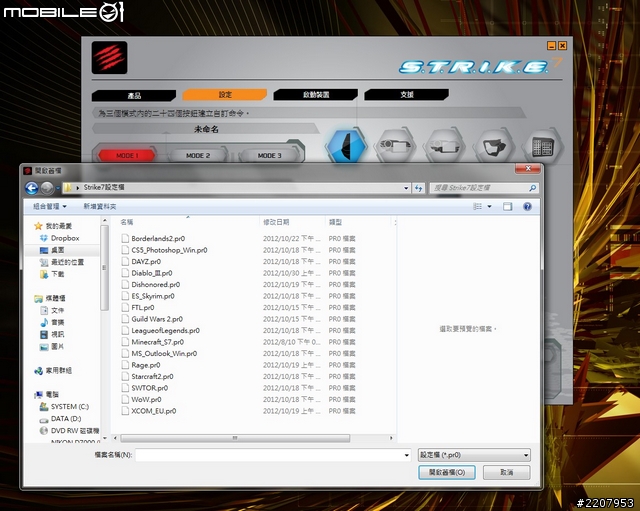Expand file name history dropdown

[407, 455]
